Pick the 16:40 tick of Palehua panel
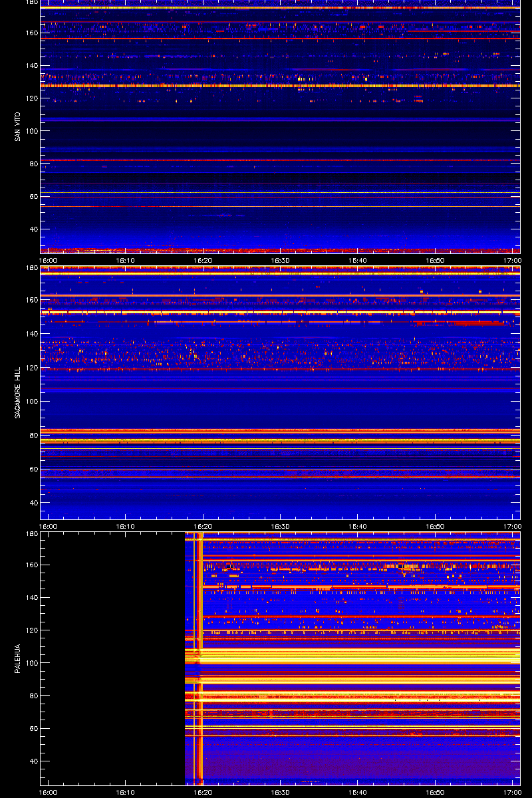 (358, 792)
